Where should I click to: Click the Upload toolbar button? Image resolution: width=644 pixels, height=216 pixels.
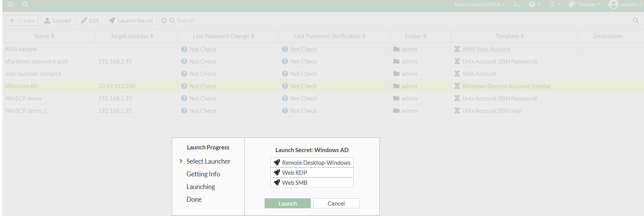(57, 20)
